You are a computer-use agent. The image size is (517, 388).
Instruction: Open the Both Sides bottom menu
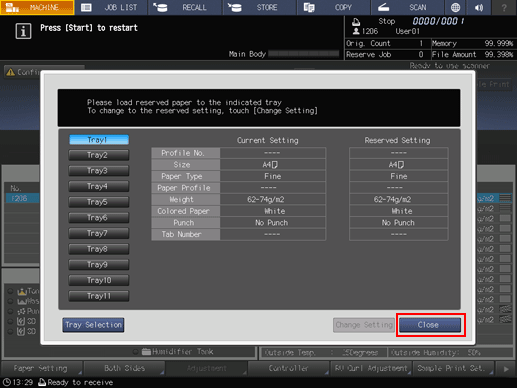124,369
